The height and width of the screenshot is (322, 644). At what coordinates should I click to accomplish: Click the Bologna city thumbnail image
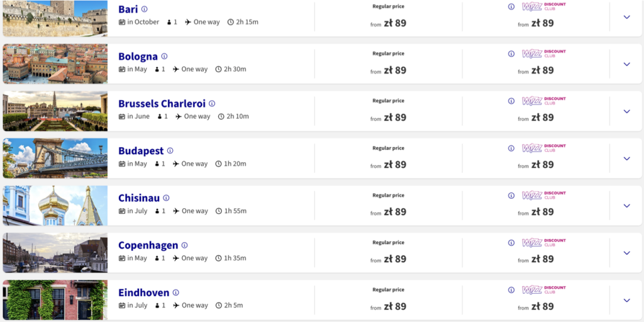[x=55, y=64]
